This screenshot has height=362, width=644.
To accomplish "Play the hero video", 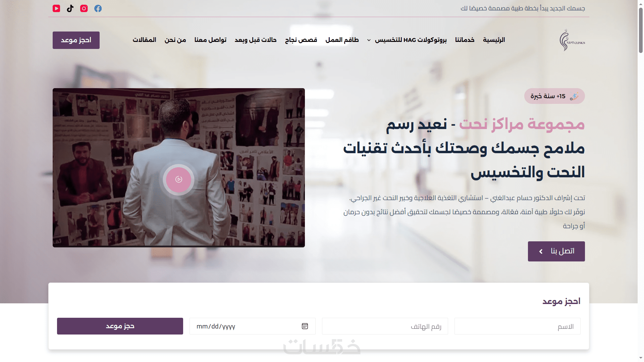I will click(x=179, y=180).
